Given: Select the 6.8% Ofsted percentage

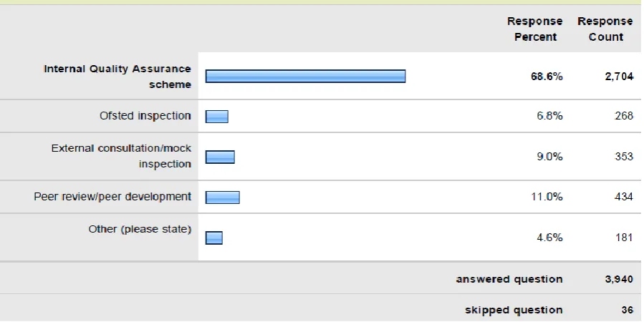Looking at the screenshot, I should (549, 116).
